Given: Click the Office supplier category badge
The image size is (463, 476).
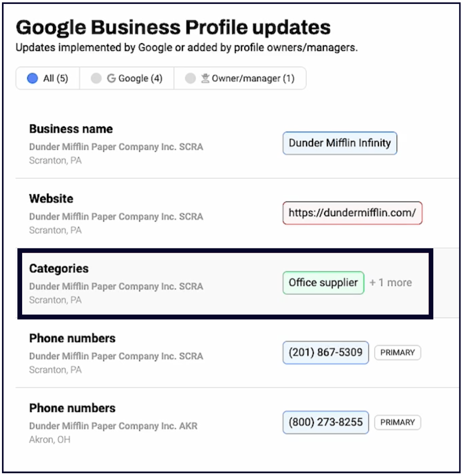Looking at the screenshot, I should [x=323, y=283].
